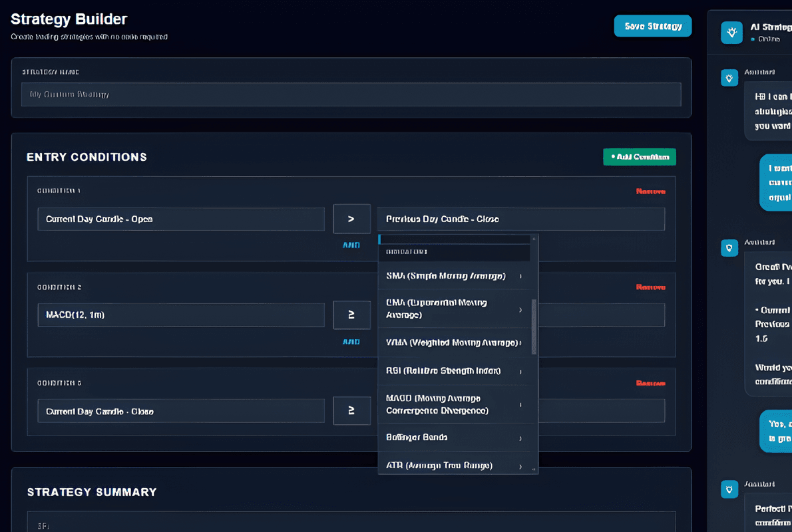Screen dimensions: 792x532
Task: Remove Condition 3
Action: tap(651, 383)
